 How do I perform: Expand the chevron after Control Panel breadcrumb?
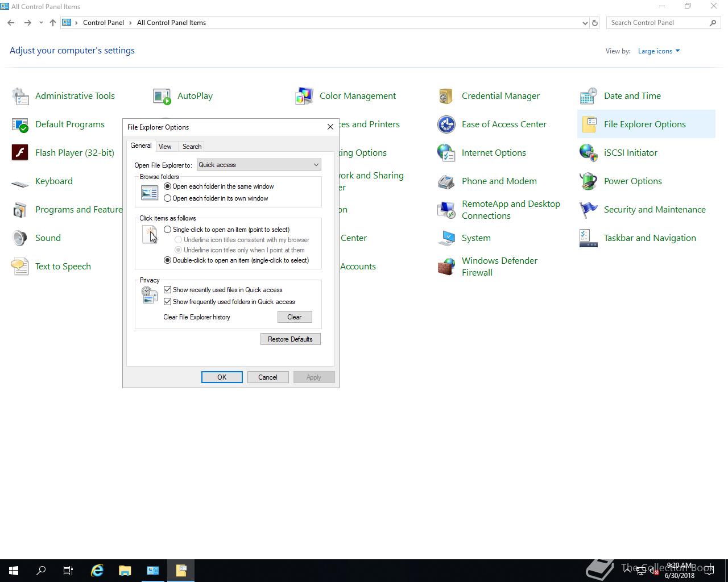131,23
